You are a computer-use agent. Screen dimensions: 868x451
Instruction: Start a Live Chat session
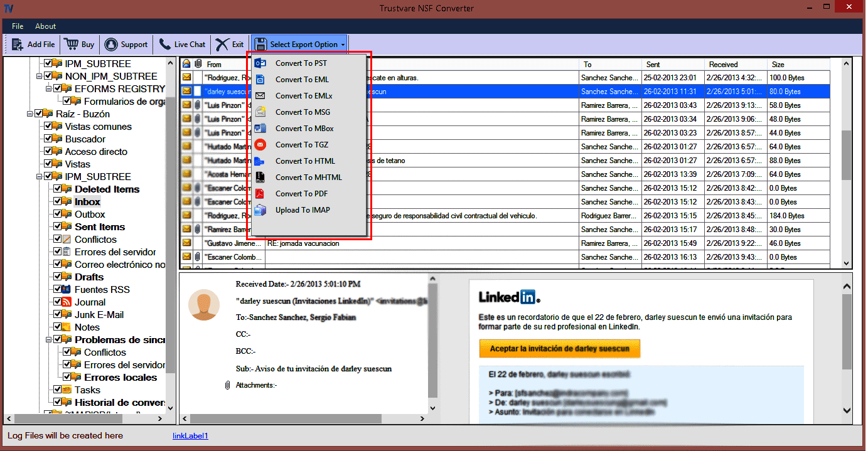pyautogui.click(x=181, y=44)
